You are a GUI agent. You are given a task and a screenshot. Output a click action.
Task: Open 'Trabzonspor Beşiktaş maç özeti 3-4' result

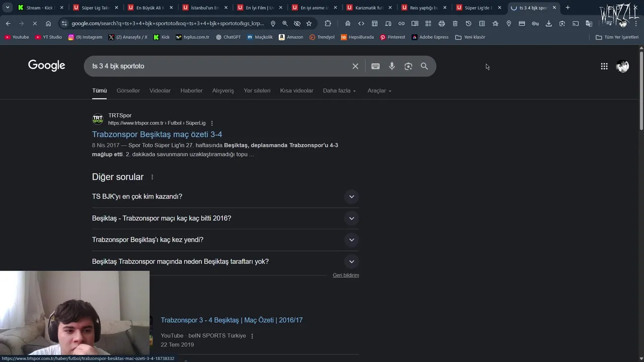157,134
